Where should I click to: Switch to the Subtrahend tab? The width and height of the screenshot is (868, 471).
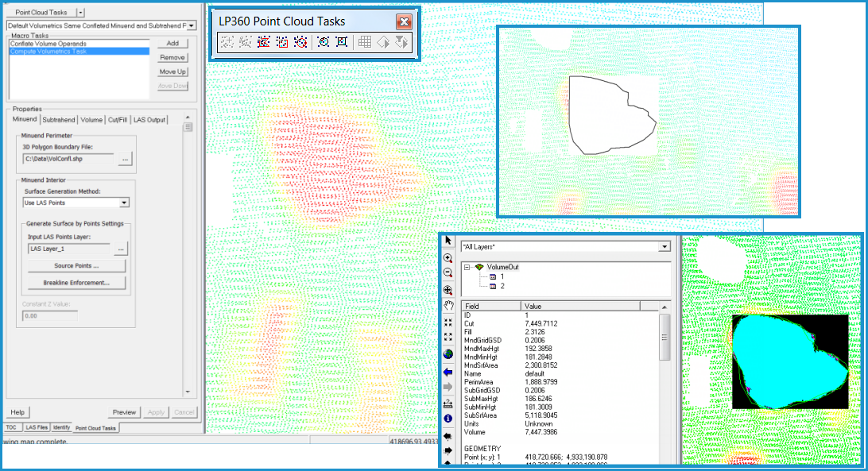point(59,120)
